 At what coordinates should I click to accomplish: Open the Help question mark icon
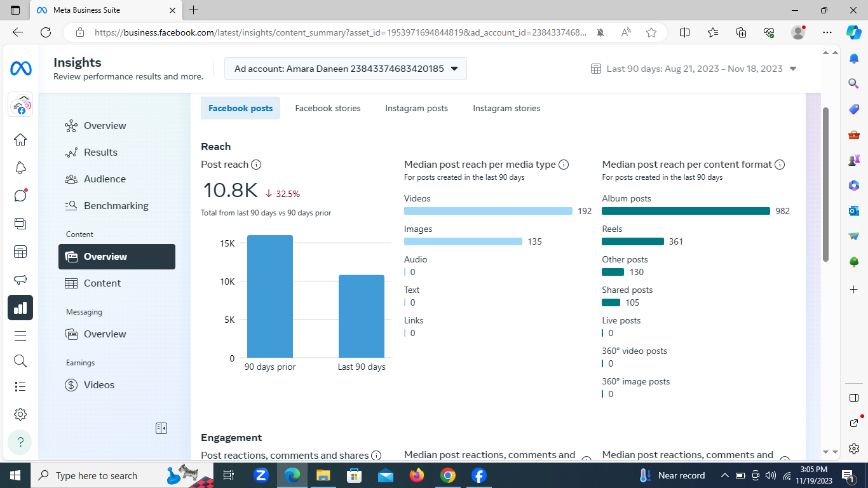pyautogui.click(x=20, y=442)
